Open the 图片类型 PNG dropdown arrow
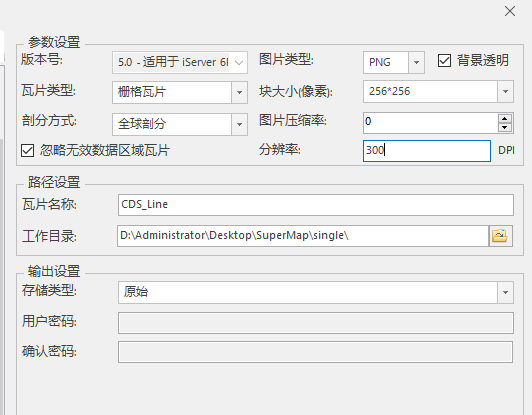The image size is (532, 415). tap(416, 62)
